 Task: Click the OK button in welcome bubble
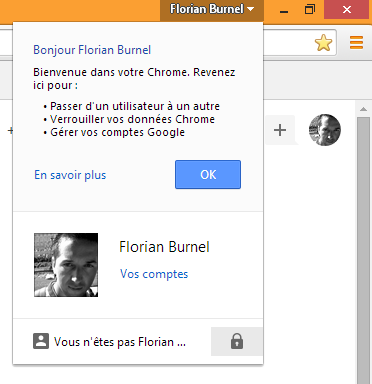pyautogui.click(x=208, y=175)
